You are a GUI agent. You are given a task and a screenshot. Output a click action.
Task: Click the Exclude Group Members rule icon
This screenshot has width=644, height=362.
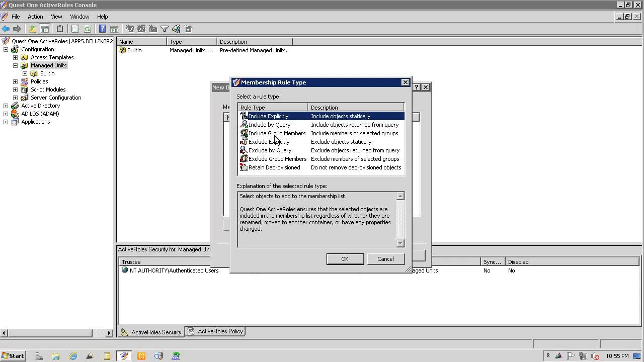click(x=244, y=159)
